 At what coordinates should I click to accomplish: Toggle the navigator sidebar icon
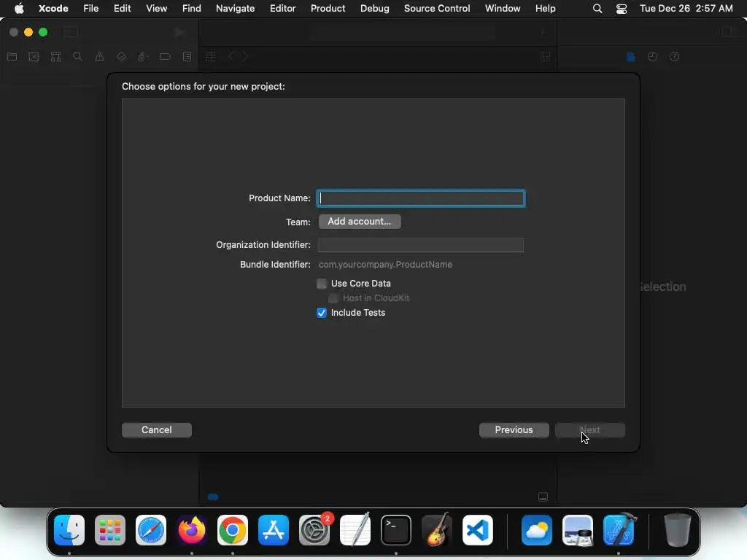(71, 32)
